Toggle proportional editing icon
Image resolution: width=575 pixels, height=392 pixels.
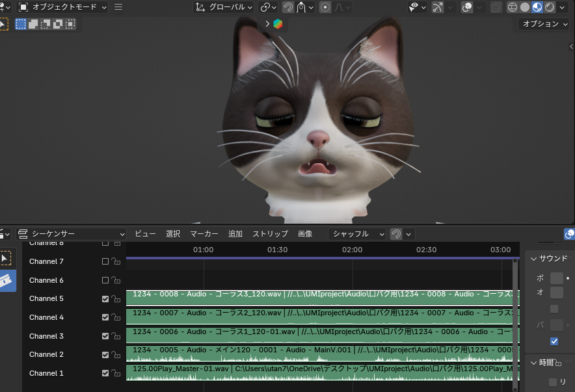pos(325,7)
